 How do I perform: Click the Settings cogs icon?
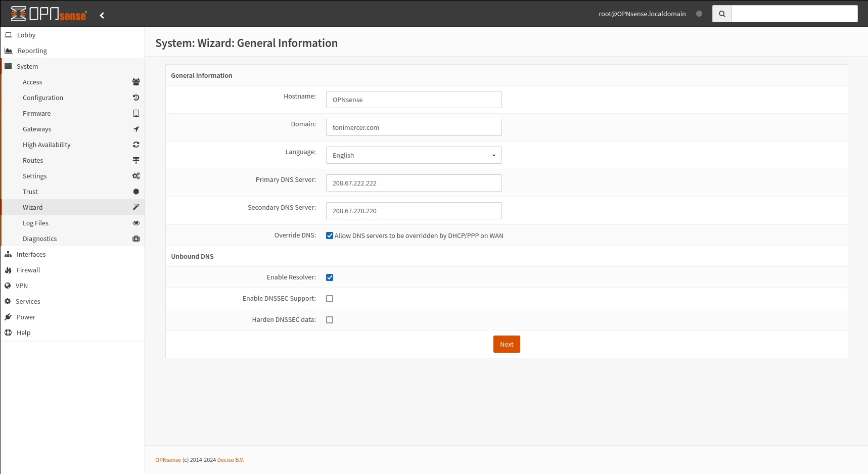click(x=136, y=176)
